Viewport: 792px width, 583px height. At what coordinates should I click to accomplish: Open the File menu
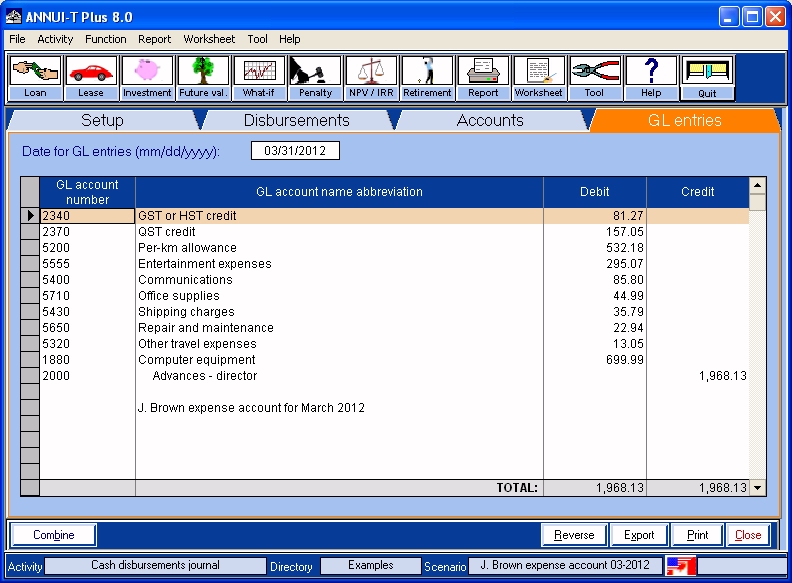tap(17, 39)
